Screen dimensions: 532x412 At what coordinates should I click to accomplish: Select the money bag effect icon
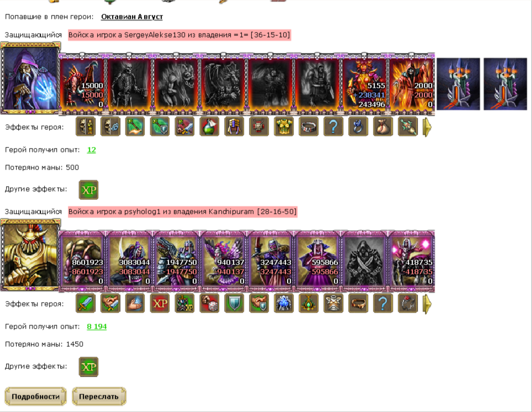(382, 126)
